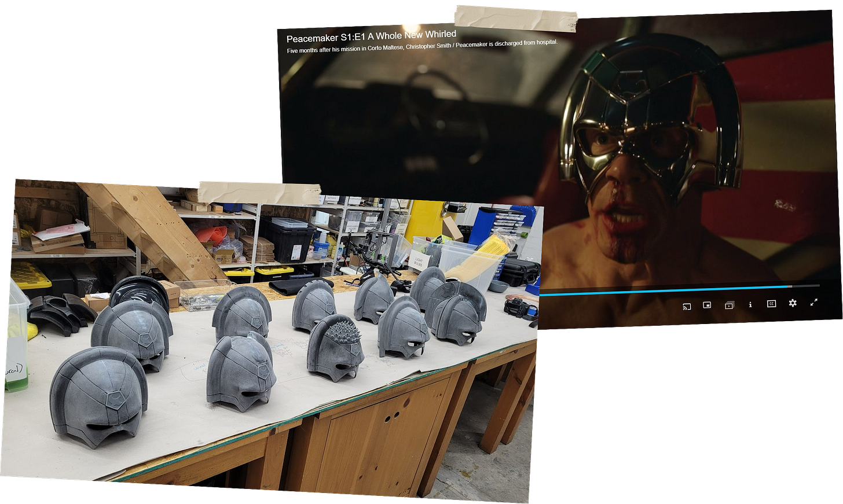
Task: Click the episode description about Corto Maltese
Action: [x=422, y=46]
